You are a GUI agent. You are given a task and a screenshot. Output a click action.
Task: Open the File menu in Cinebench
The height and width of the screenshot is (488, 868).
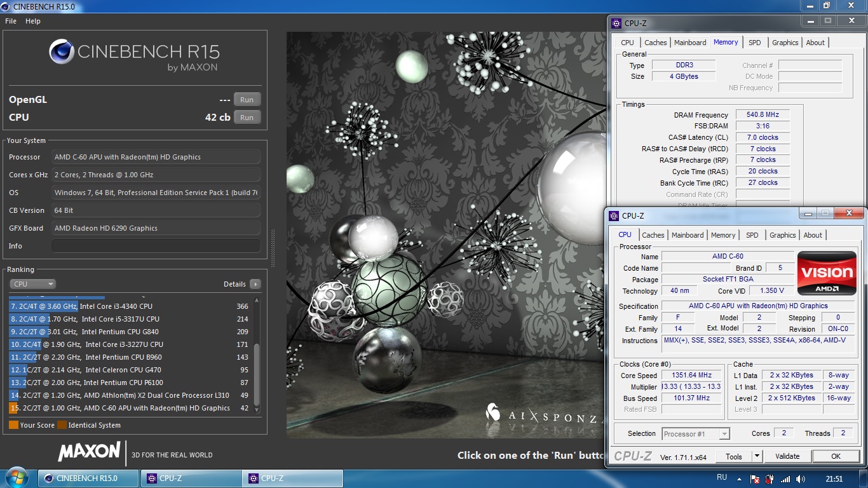pyautogui.click(x=11, y=21)
